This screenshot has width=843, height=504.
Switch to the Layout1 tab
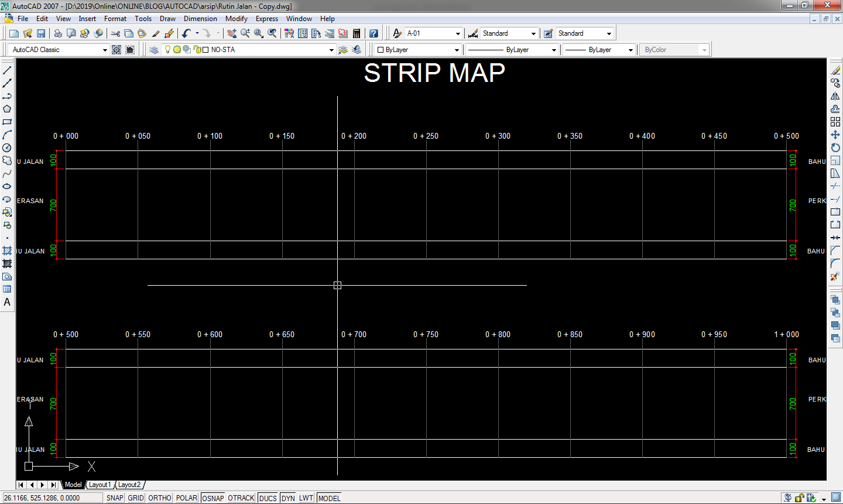(x=100, y=485)
